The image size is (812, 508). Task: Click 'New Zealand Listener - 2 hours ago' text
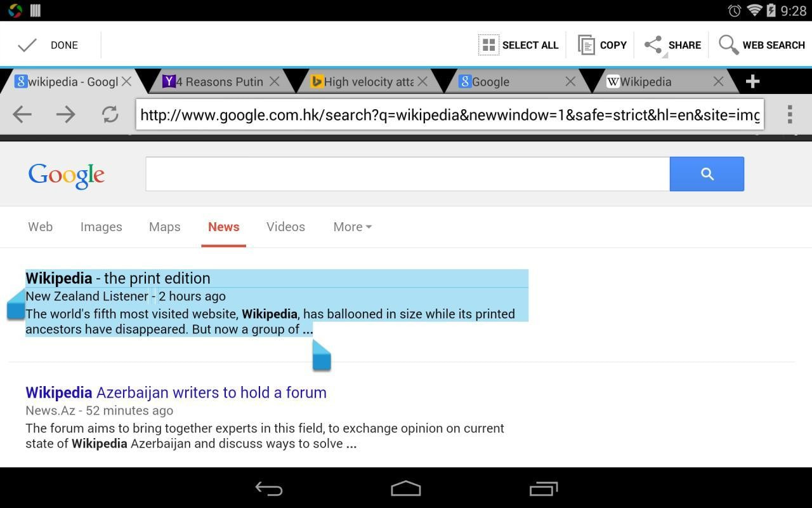tap(126, 296)
